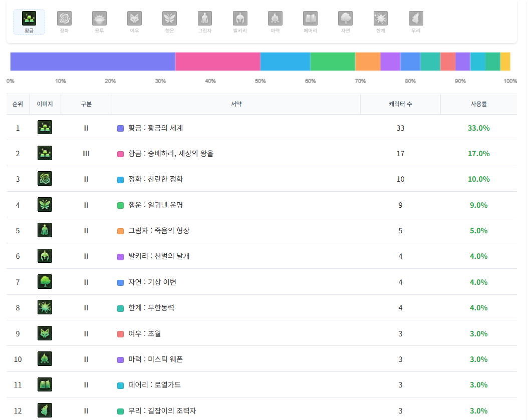The width and height of the screenshot is (528, 420).
Task: Click the purple 33% segment in bar
Action: click(93, 61)
